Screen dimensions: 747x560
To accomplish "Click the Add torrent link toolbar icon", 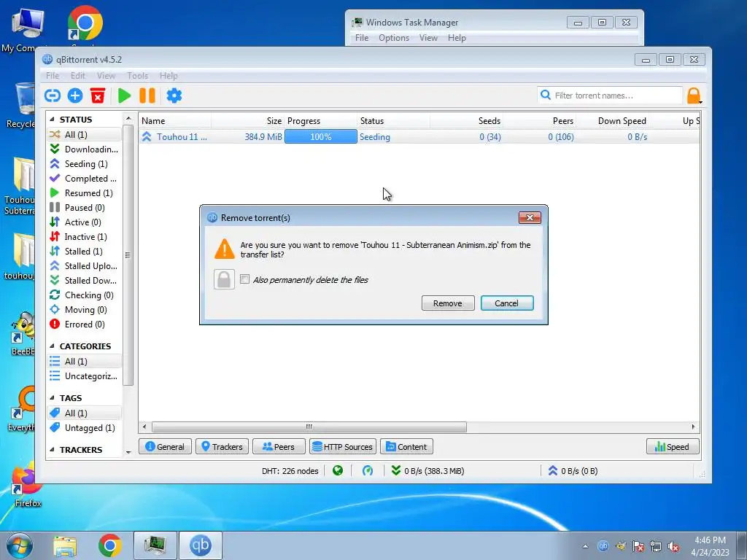I will 53,96.
